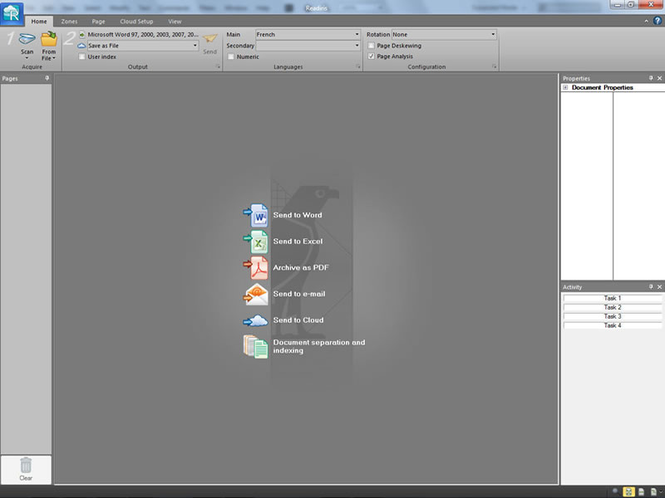Click the Send to Word link
The height and width of the screenshot is (498, 665).
tap(298, 215)
